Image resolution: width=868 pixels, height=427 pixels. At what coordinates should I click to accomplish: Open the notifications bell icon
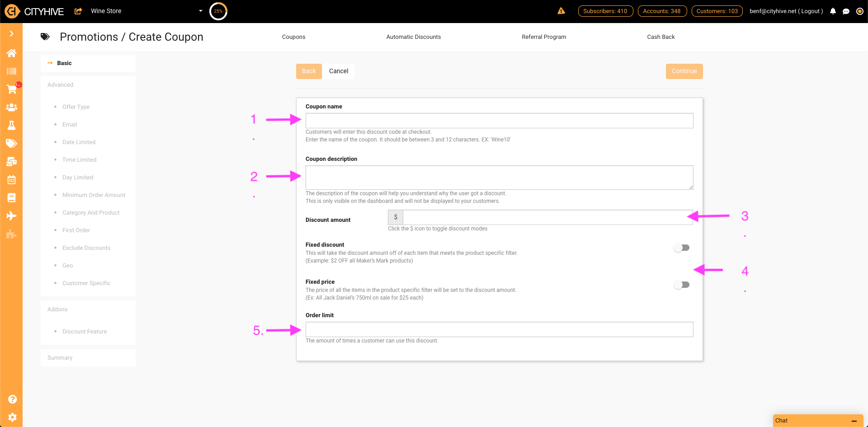833,11
